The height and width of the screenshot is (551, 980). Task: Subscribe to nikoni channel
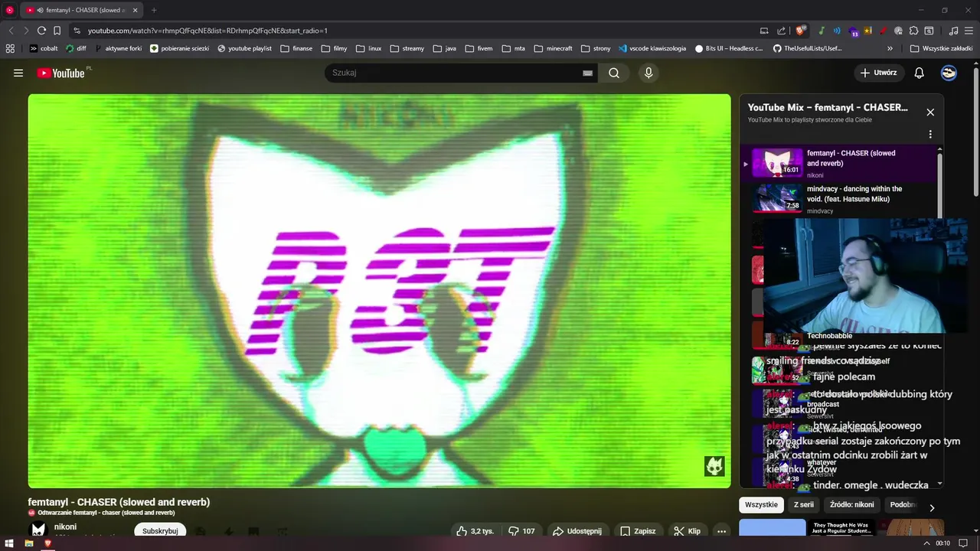coord(160,531)
